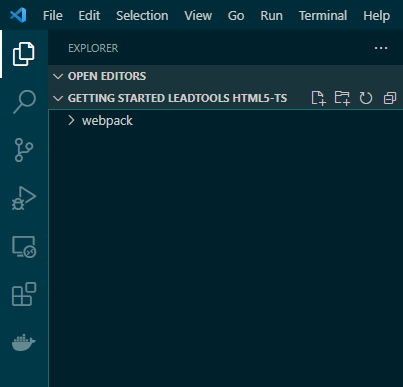Open the Remote Explorer icon

pyautogui.click(x=24, y=247)
